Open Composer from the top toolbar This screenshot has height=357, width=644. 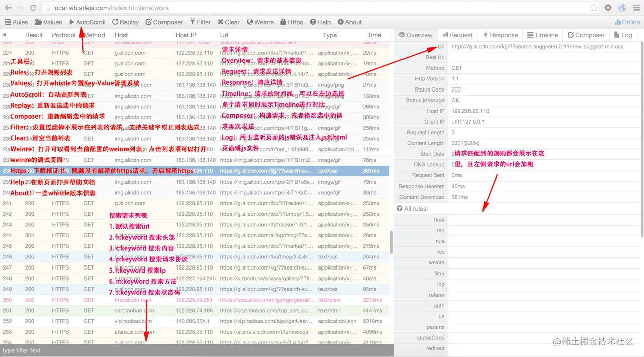[164, 22]
